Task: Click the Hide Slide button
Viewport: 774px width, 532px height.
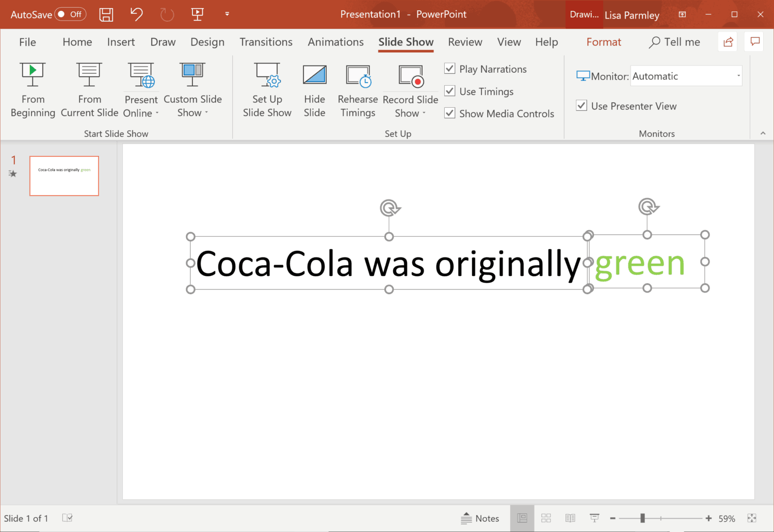Action: click(314, 90)
